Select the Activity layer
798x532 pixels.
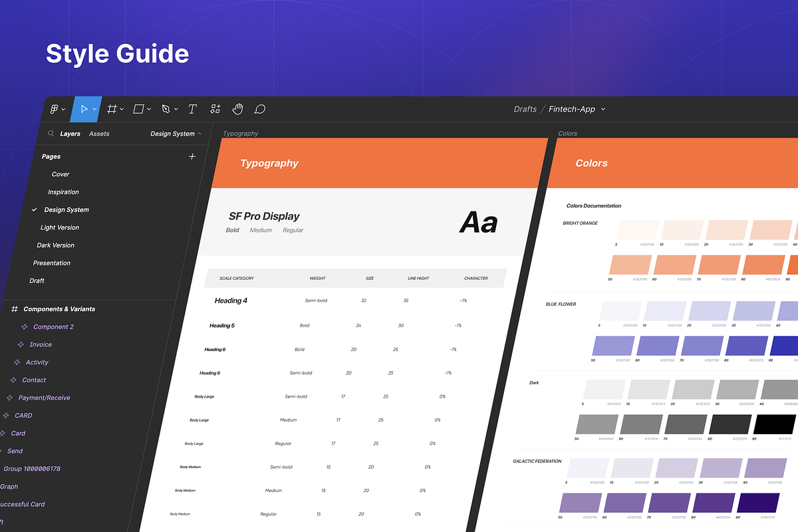point(37,362)
